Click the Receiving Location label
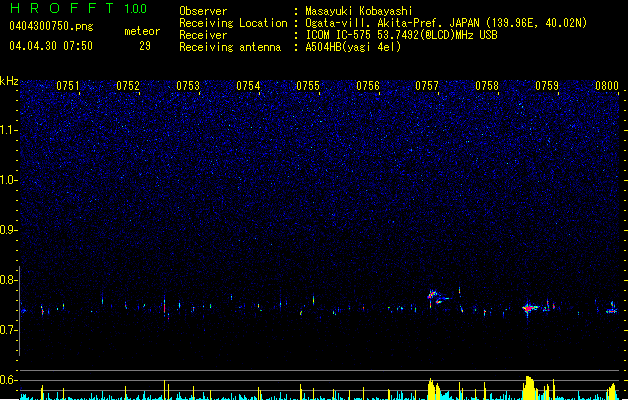 (233, 23)
